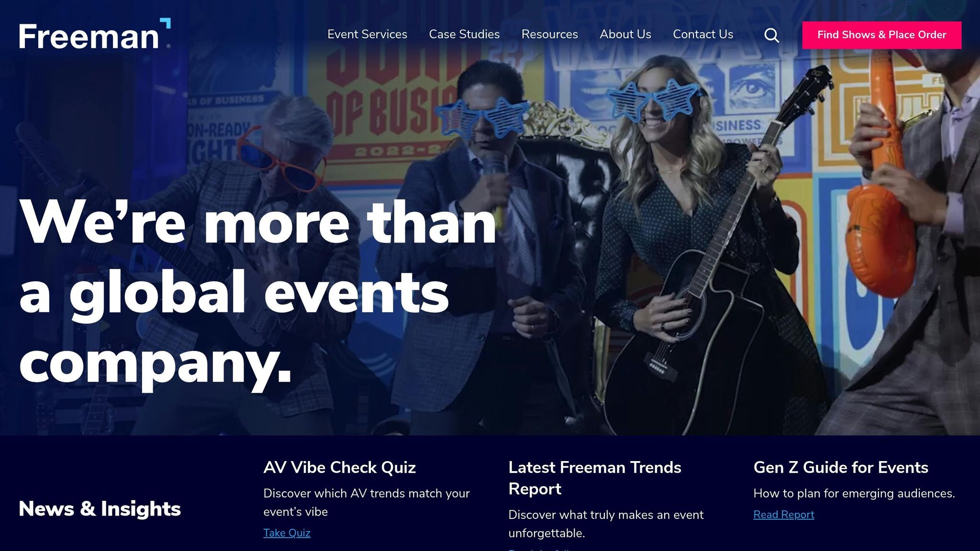Open the Resources menu item

pyautogui.click(x=549, y=34)
